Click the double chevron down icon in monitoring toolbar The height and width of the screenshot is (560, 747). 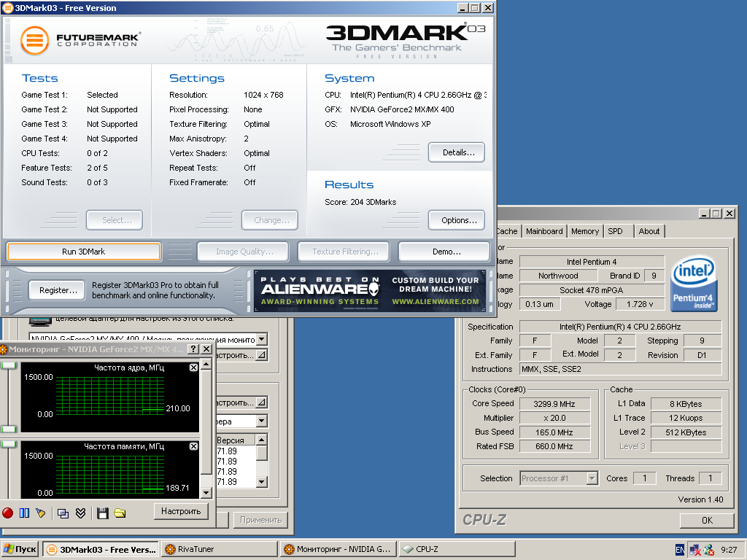click(x=80, y=513)
